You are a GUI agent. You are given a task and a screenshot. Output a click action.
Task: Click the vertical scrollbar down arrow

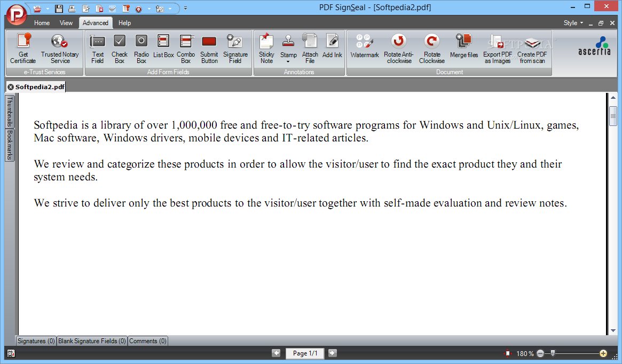613,330
